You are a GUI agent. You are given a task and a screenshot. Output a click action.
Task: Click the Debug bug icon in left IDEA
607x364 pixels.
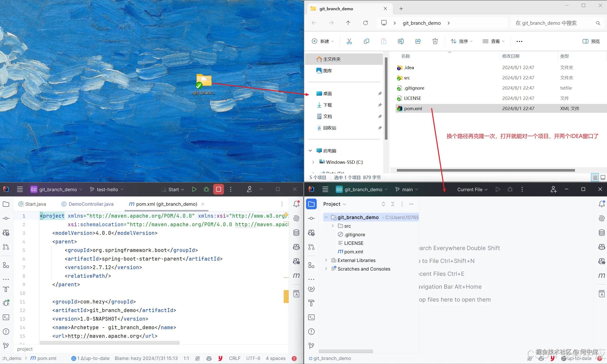pos(206,189)
